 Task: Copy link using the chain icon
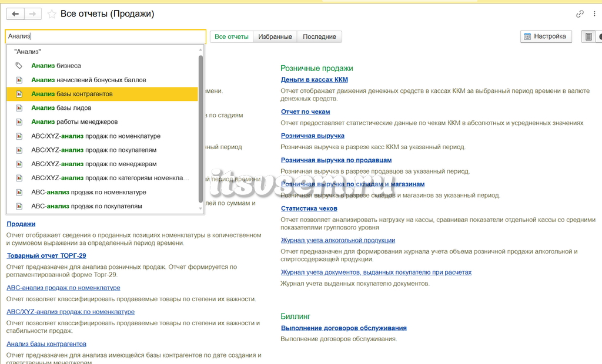click(580, 14)
